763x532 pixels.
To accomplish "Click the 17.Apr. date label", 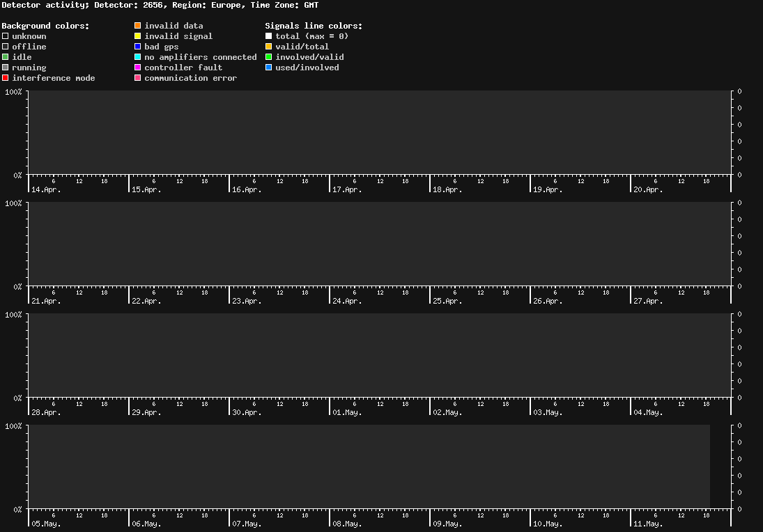I will point(348,189).
